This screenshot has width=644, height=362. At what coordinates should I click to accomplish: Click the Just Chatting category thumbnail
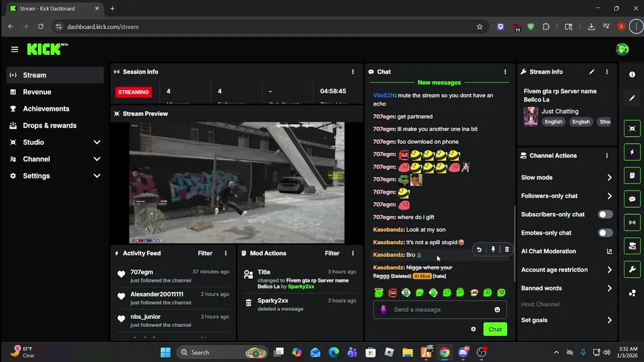point(531,116)
